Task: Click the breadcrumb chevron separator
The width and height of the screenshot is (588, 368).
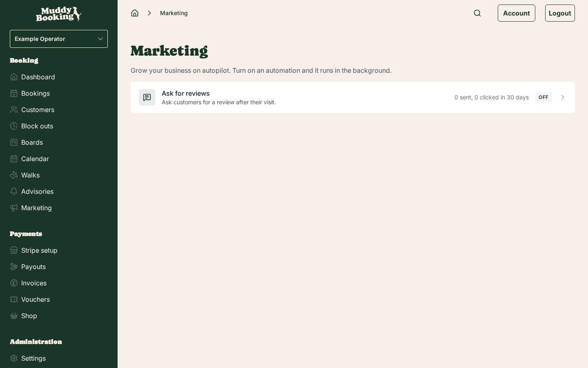Action: pyautogui.click(x=149, y=13)
